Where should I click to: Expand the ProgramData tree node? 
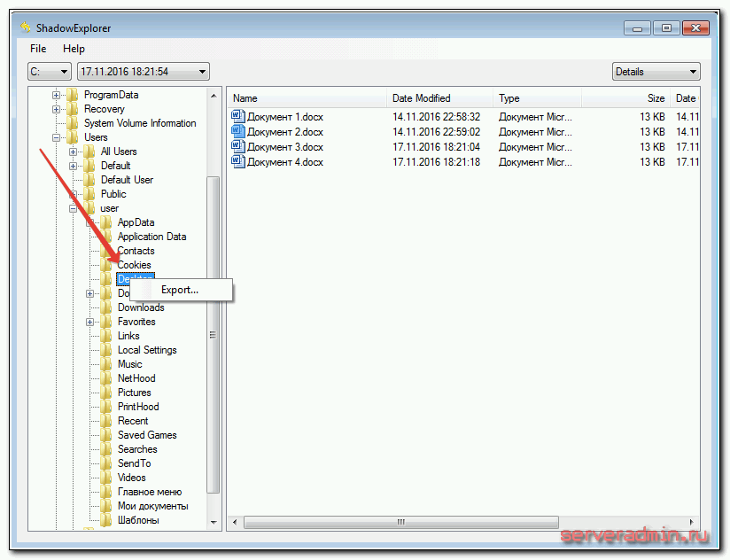pyautogui.click(x=57, y=95)
